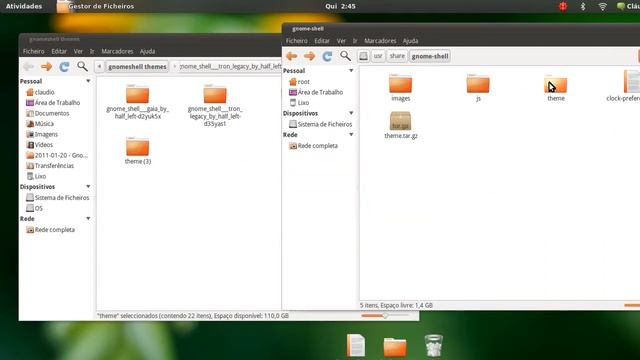Open the OS device in sidebar

(x=34, y=208)
